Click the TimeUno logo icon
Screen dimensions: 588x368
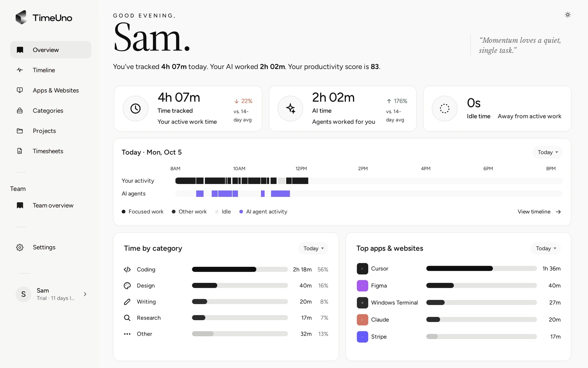[x=21, y=17]
